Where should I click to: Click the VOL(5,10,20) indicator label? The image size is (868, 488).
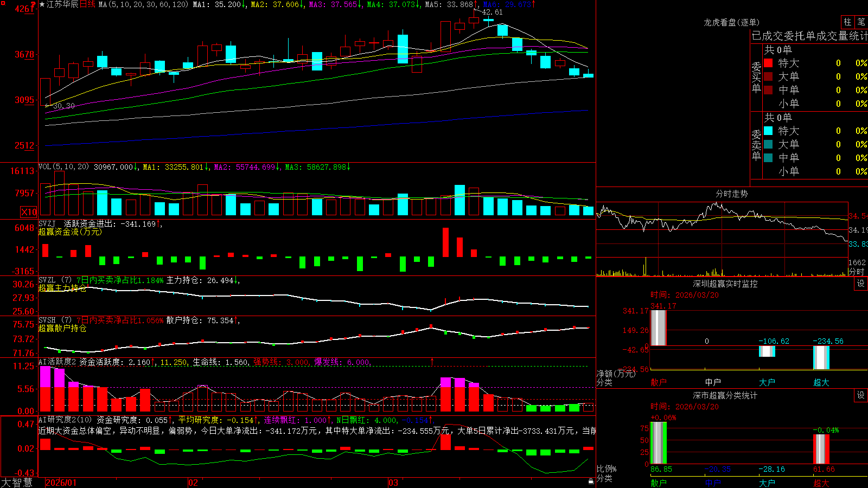(63, 167)
